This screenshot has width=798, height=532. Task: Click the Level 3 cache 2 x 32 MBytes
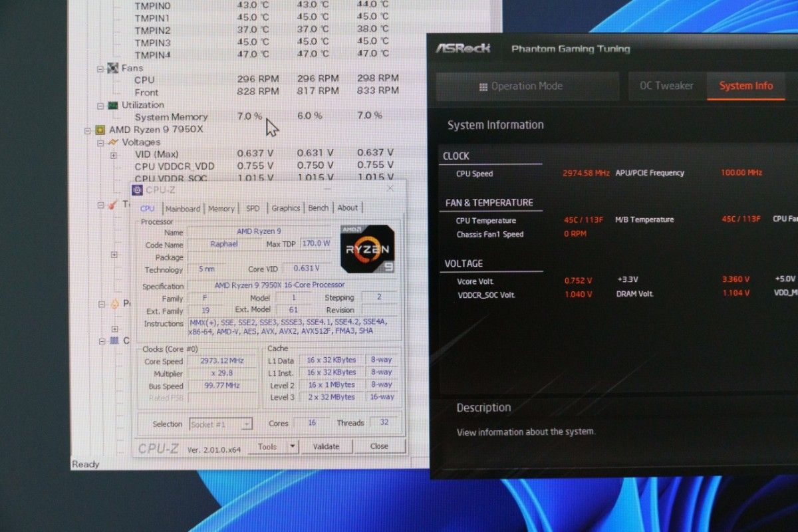tap(331, 397)
